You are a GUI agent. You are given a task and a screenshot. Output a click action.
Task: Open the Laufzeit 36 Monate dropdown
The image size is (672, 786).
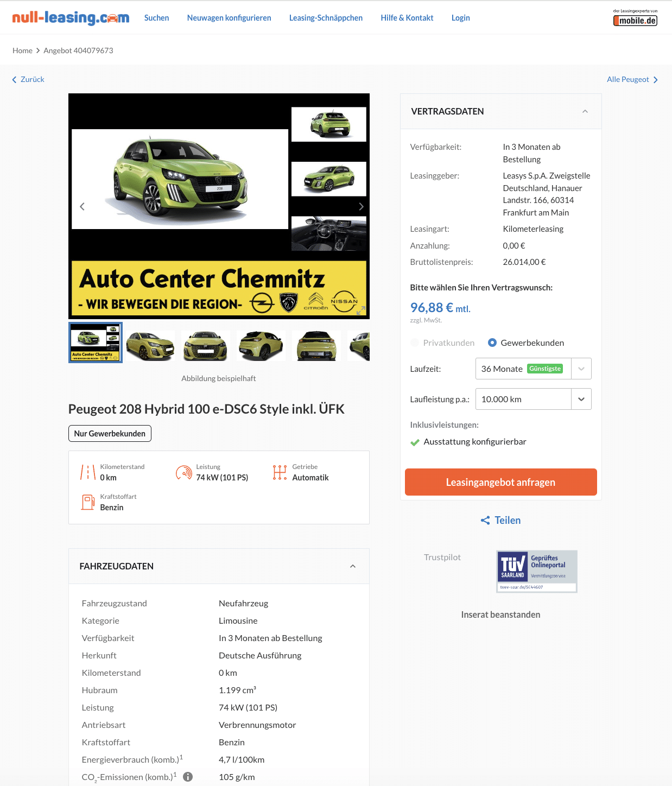point(533,369)
